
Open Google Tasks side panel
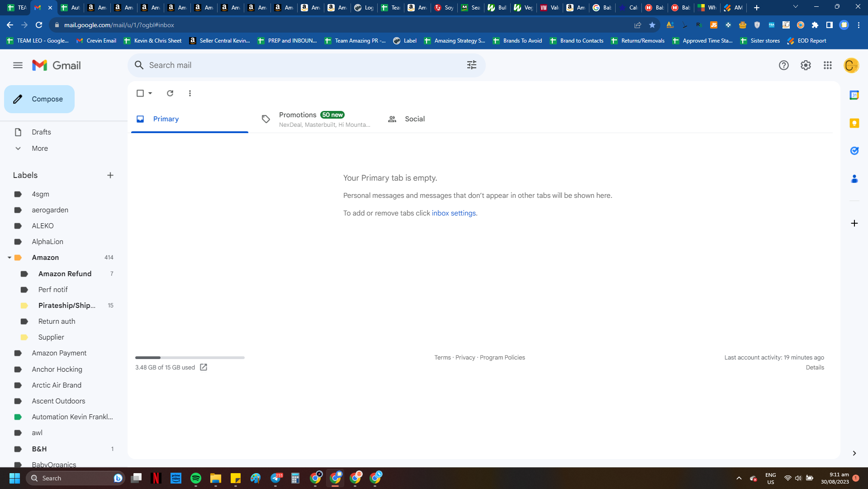coord(854,151)
